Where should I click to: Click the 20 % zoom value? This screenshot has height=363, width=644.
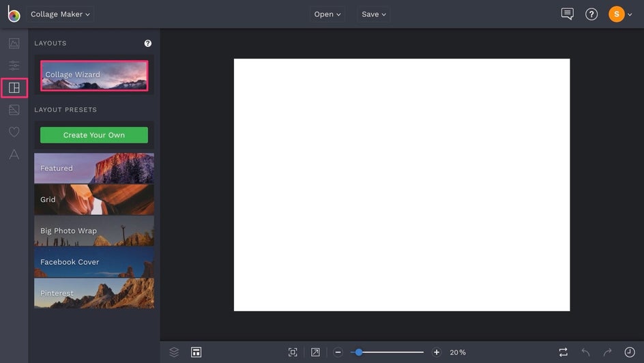coord(458,352)
